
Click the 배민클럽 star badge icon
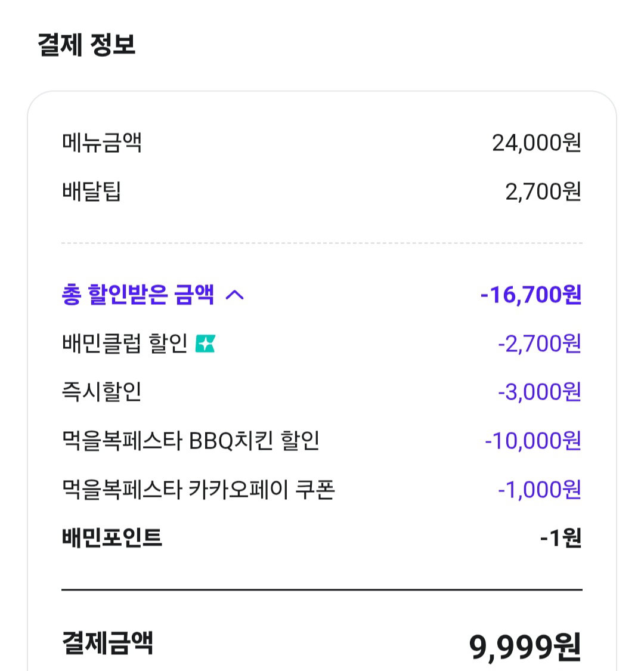point(205,344)
